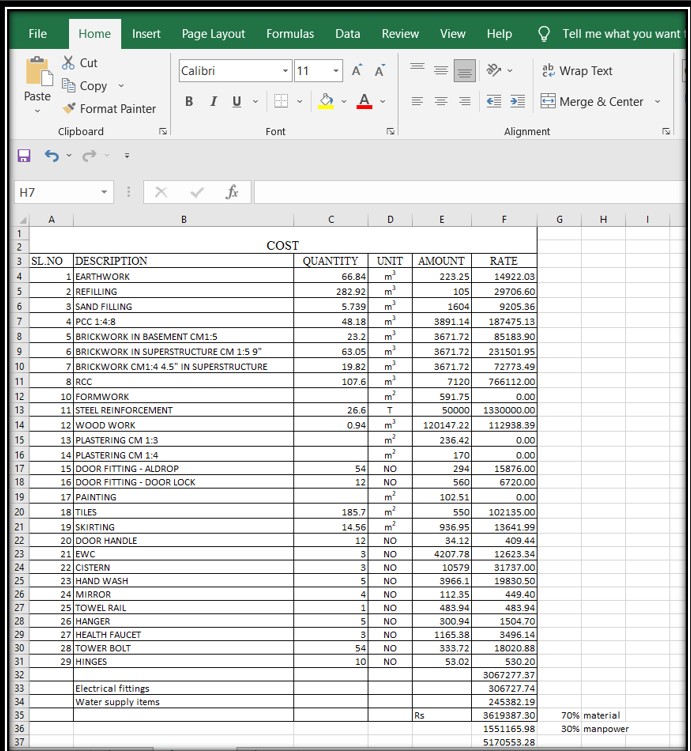Open the font name Calibri dropdown
The image size is (691, 751).
tap(286, 71)
